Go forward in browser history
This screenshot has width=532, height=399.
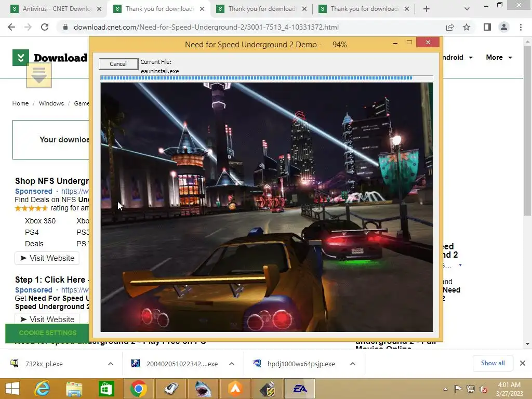pos(28,27)
